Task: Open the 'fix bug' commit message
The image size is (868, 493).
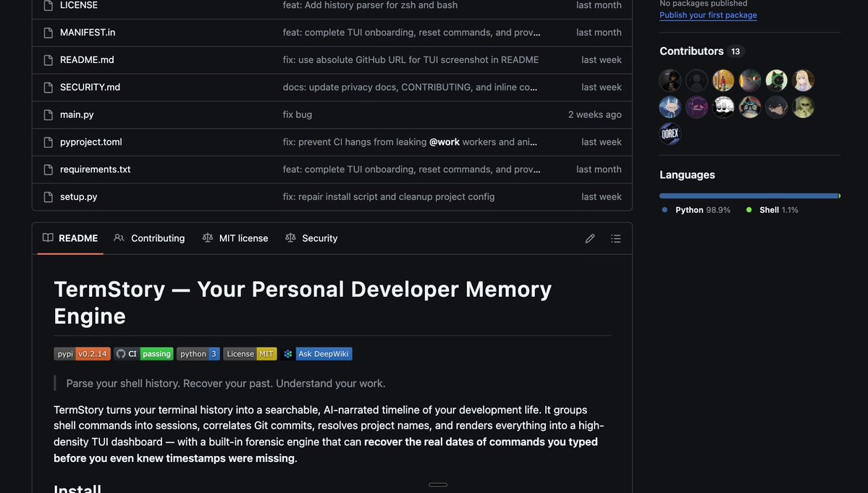Action: (298, 114)
